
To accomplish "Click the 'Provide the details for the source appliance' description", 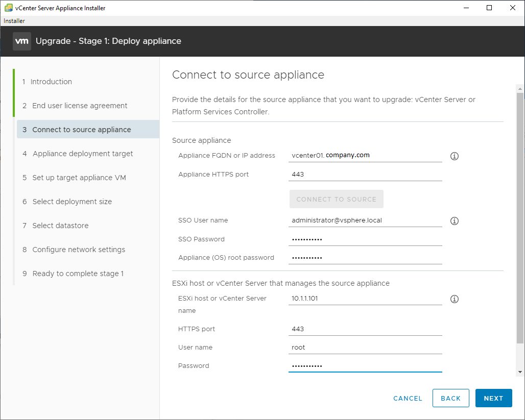I will [x=324, y=106].
